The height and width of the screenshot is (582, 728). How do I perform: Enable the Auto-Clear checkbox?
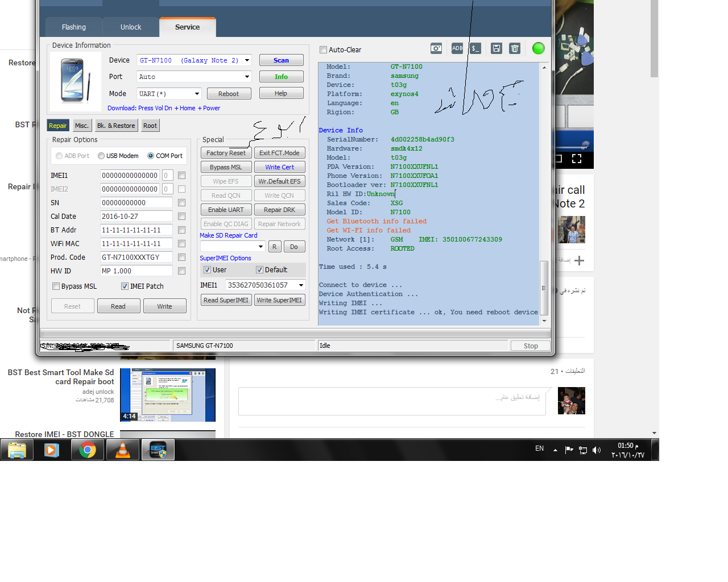coord(323,50)
